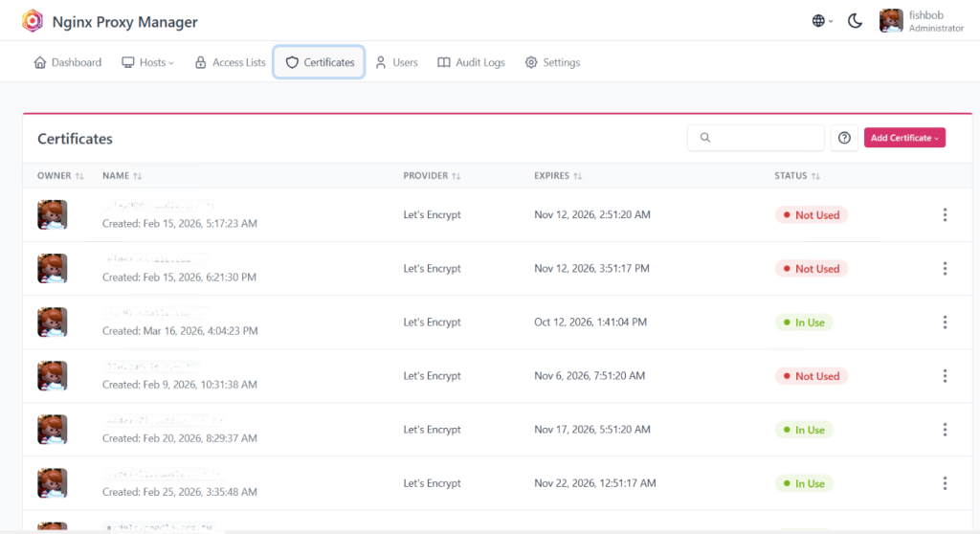This screenshot has width=980, height=534.
Task: Click owner avatar of Feb 9 certificate
Action: pos(52,376)
